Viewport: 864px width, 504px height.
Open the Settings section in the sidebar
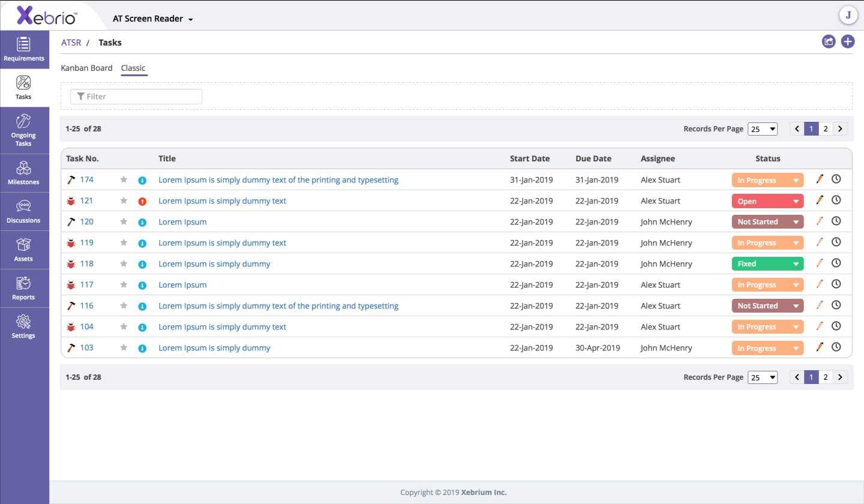(x=23, y=326)
